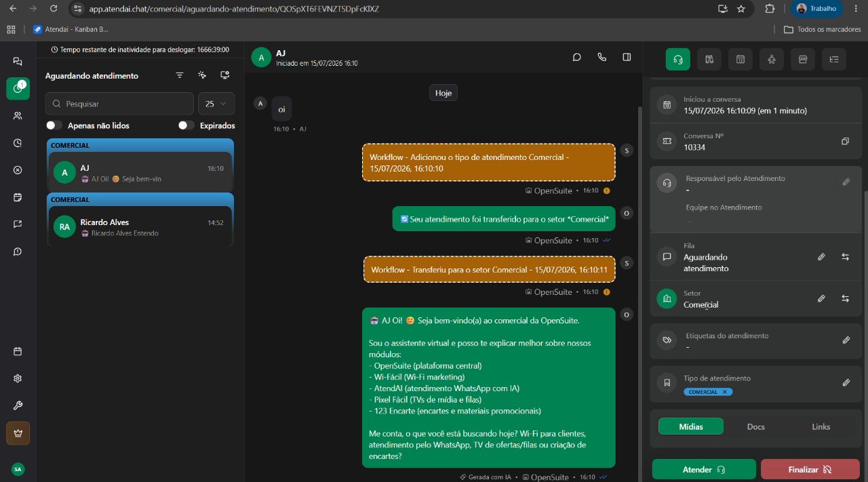Copy conversation number 10334
868x482 pixels.
coord(845,141)
